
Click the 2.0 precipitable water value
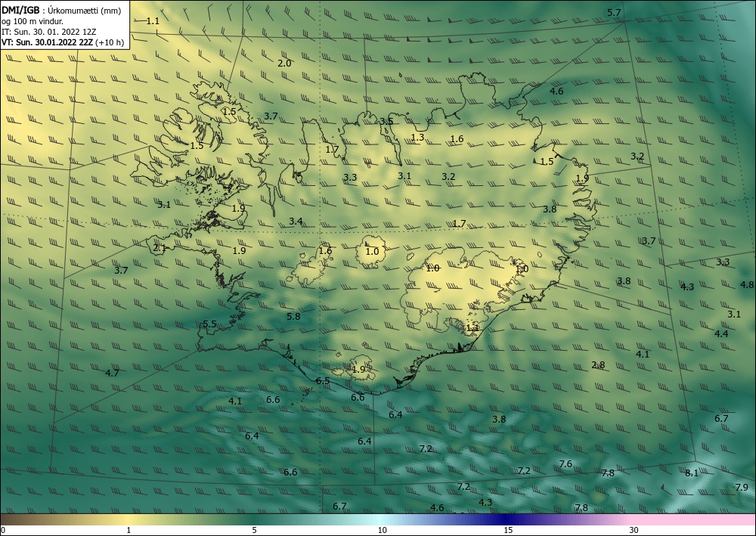tap(284, 63)
